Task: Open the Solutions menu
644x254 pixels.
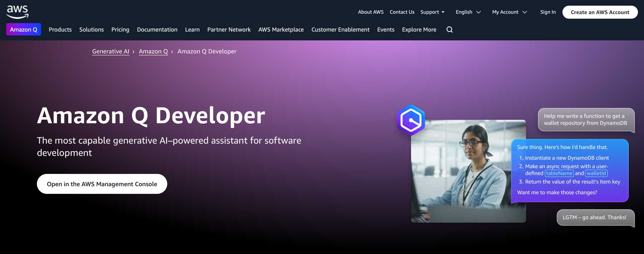Action: pos(92,29)
